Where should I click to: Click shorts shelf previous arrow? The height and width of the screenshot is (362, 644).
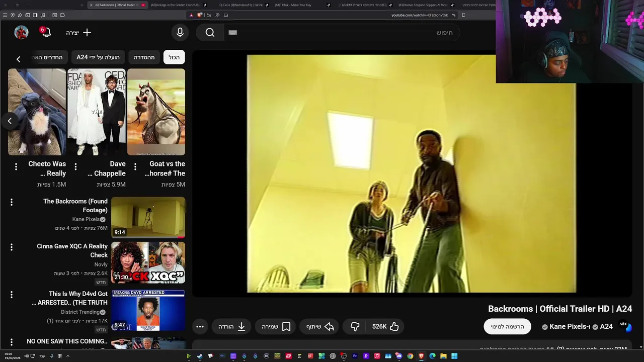[x=10, y=121]
